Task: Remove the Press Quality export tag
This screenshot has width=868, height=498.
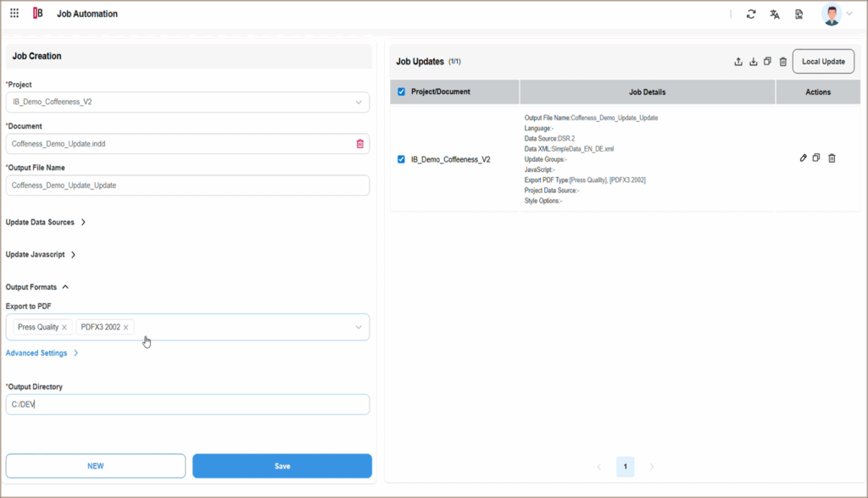Action: tap(65, 326)
